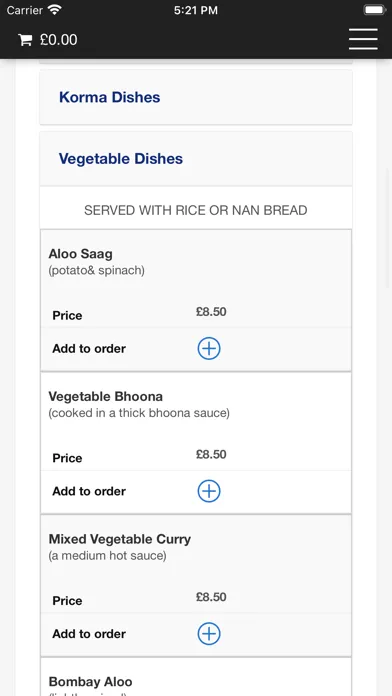Add Vegetable Bhoona using plus icon

coord(209,491)
